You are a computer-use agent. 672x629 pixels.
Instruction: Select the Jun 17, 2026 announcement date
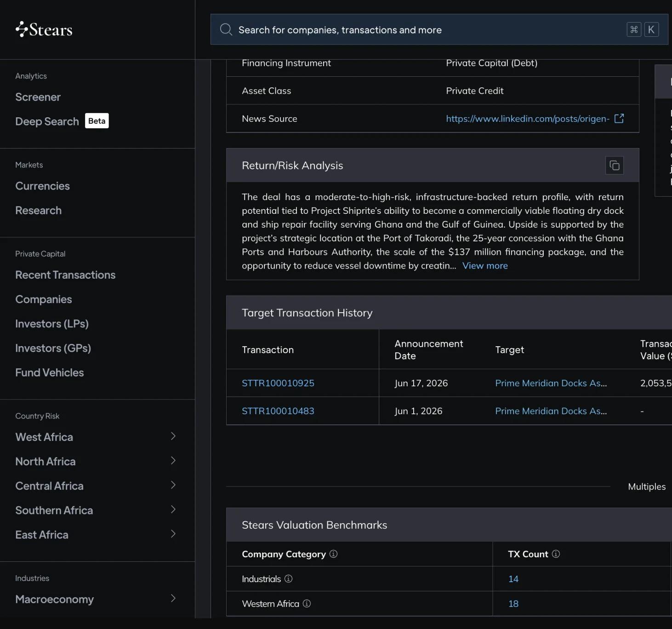(421, 383)
